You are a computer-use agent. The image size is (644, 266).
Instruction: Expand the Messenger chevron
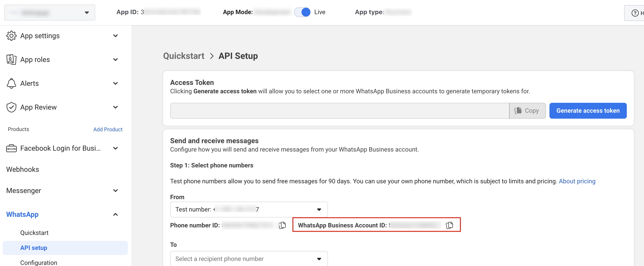[115, 190]
